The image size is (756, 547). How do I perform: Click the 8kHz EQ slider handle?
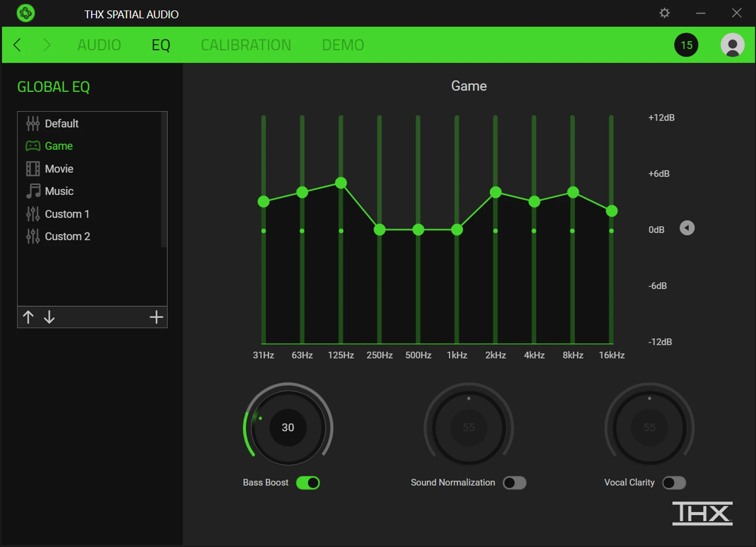(573, 192)
